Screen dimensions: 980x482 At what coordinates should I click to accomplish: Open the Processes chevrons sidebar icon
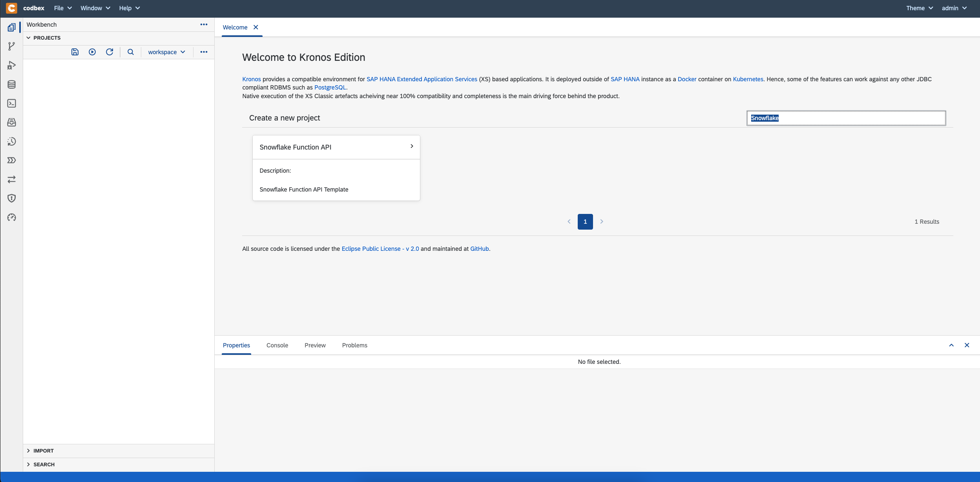point(12,160)
